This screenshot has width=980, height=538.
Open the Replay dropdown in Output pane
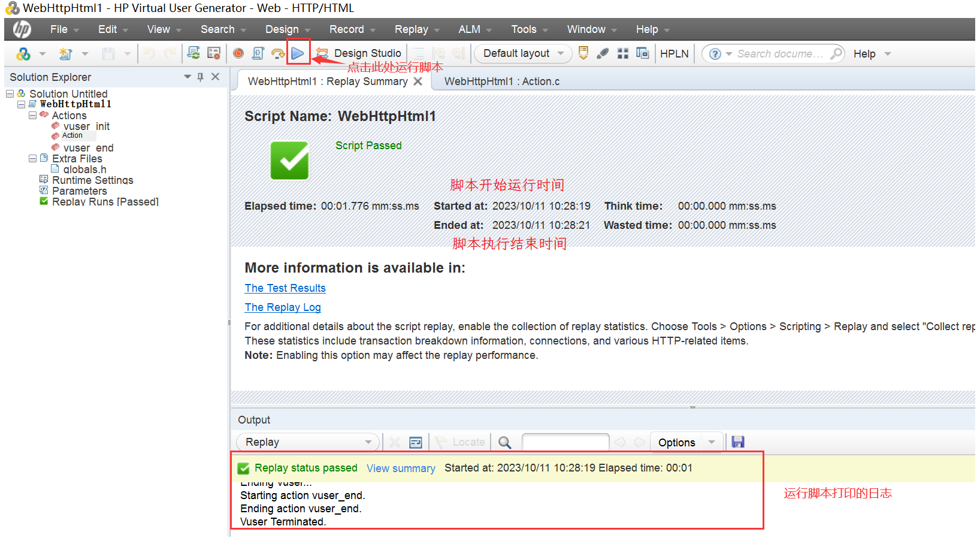pyautogui.click(x=308, y=442)
